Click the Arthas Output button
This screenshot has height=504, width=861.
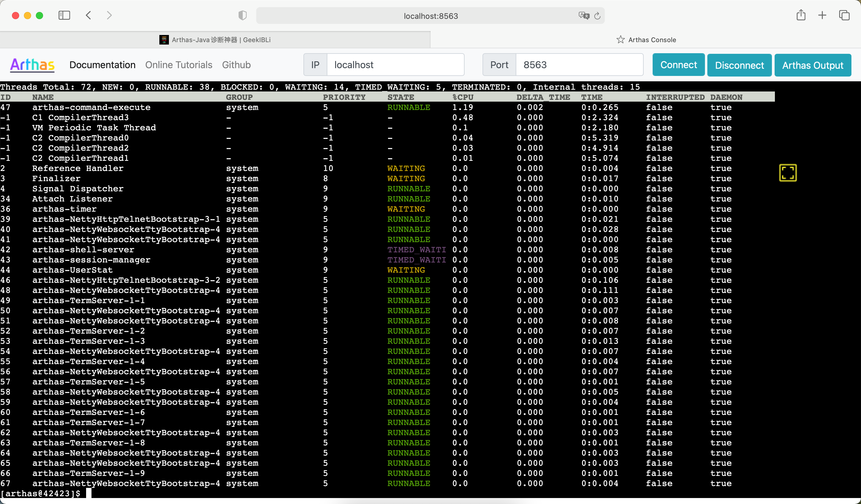(x=813, y=65)
